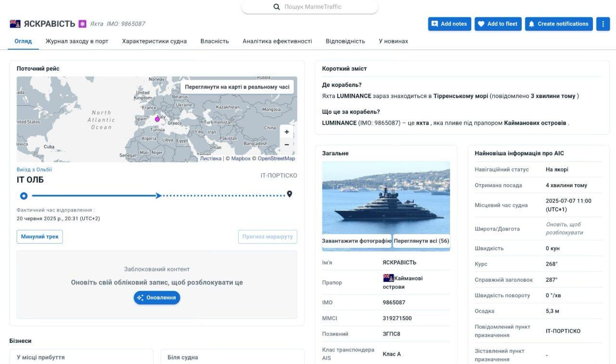Click the departure port circle marker
Viewport: 616px width, 364px height.
pos(24,196)
